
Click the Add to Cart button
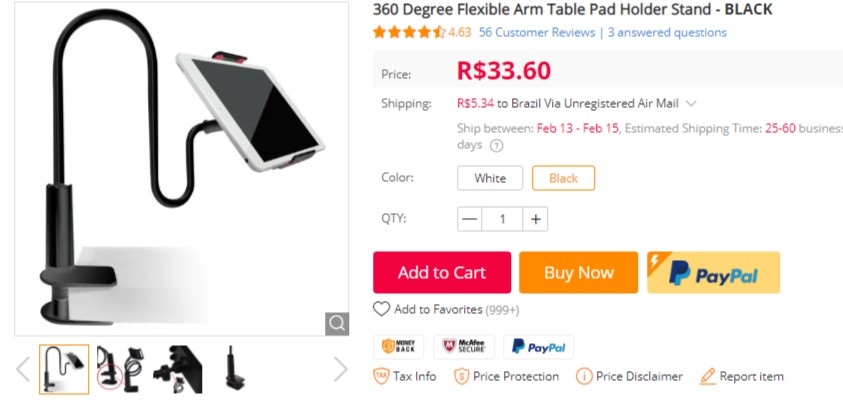(442, 273)
